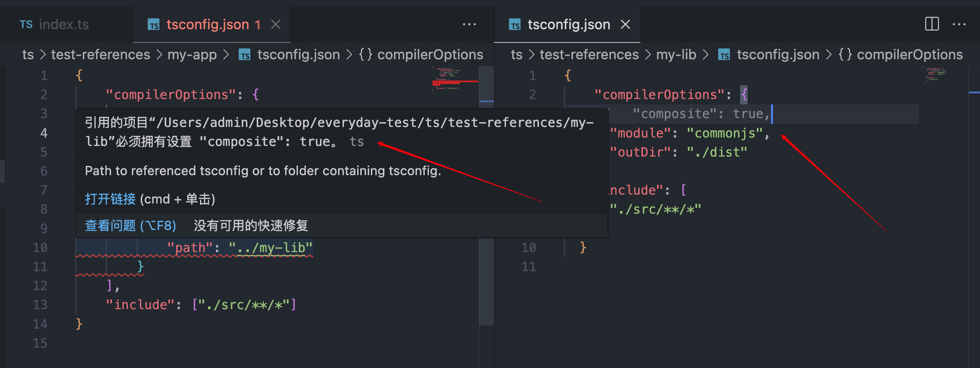Switch to the index.ts tab
980x368 pixels.
64,24
